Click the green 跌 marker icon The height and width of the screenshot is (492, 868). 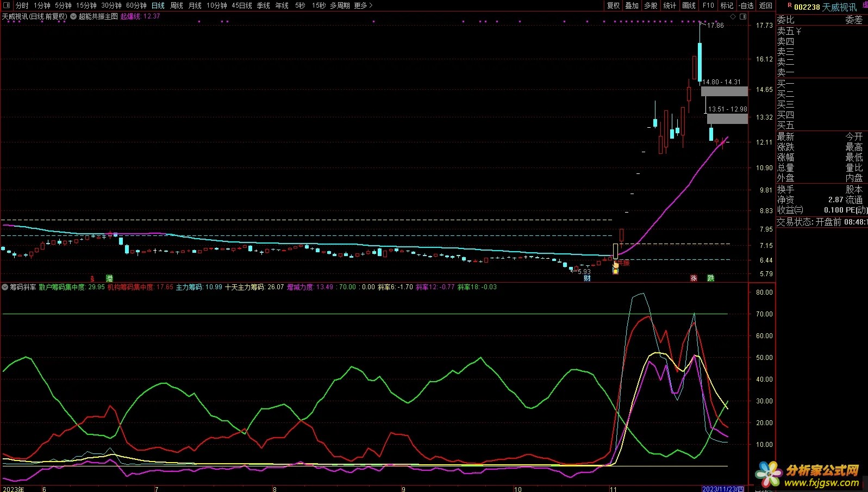[x=710, y=278]
